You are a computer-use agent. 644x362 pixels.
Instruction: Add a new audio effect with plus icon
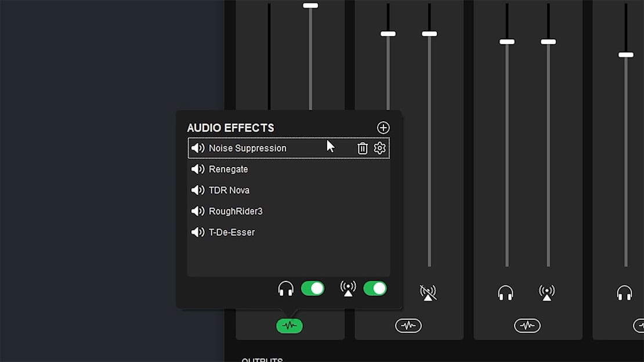pyautogui.click(x=383, y=128)
